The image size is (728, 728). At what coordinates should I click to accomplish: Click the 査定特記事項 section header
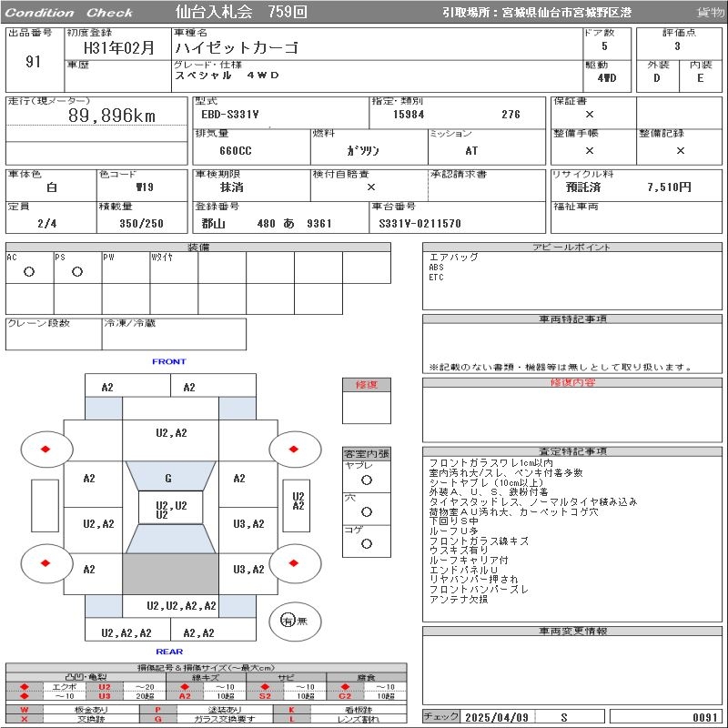click(x=572, y=451)
